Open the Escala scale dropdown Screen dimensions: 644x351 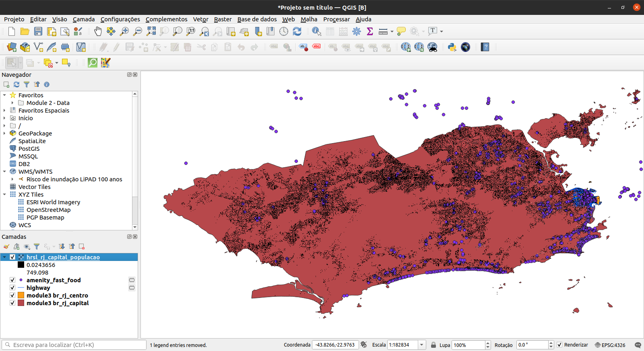[422, 345]
